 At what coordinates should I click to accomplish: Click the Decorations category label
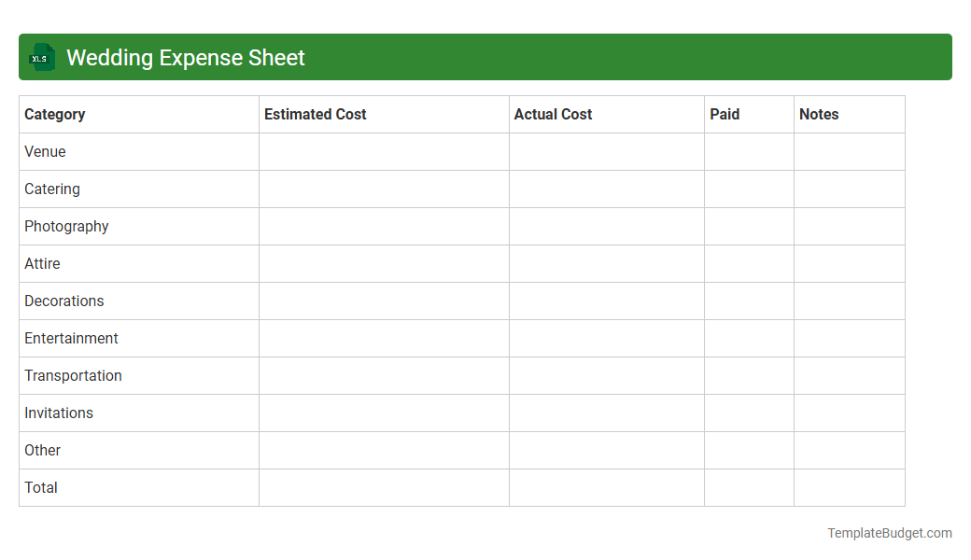point(63,301)
